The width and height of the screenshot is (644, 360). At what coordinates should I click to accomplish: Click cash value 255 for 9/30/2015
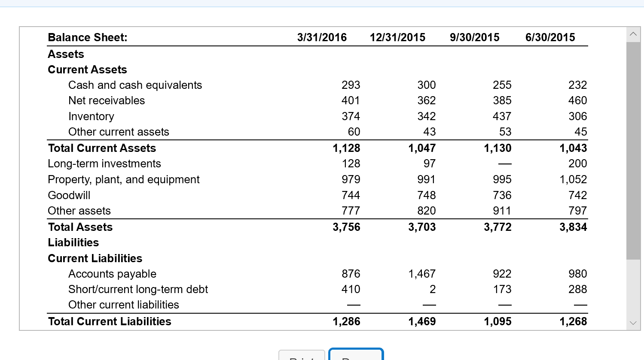coord(502,85)
